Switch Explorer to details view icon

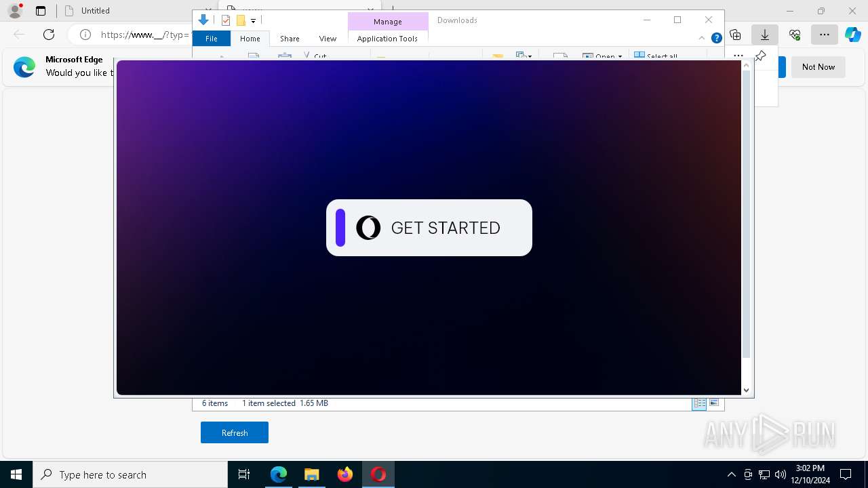coord(699,403)
